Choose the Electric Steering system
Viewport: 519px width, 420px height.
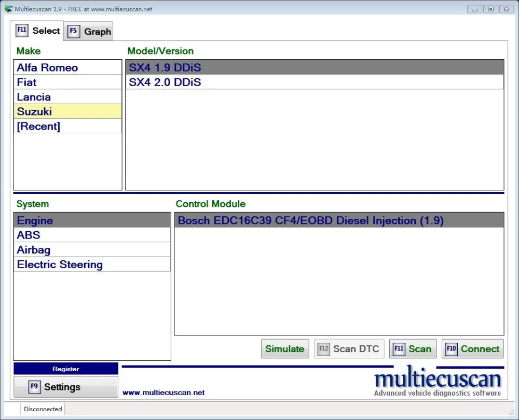92,264
